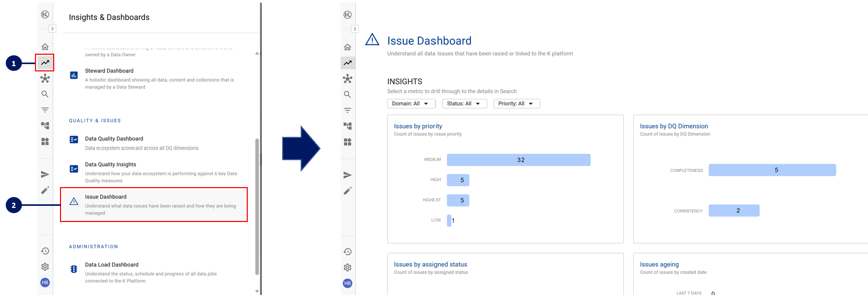
Task: Select Data Quality Insights item
Action: (111, 165)
